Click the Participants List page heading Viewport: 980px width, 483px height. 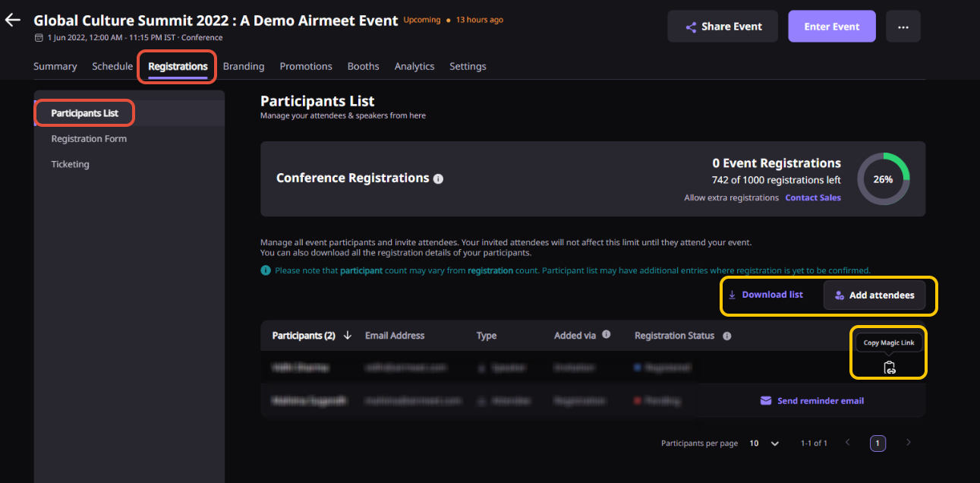tap(317, 101)
